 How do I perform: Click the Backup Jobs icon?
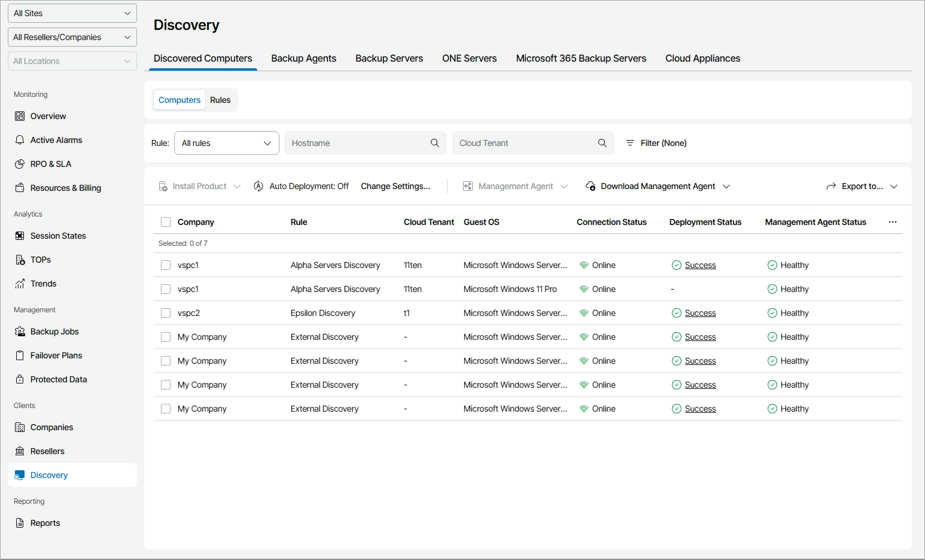(x=20, y=331)
